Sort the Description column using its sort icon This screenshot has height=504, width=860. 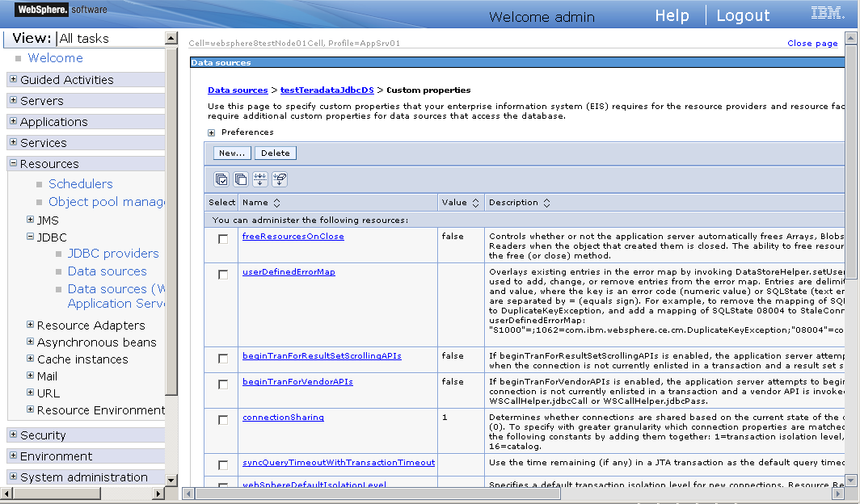pos(546,202)
